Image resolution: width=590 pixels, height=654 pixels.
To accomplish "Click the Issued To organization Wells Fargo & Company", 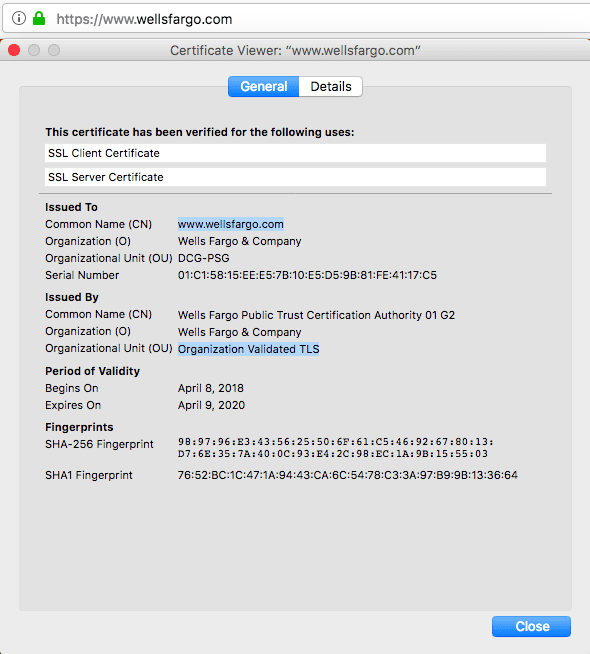I will tap(239, 241).
